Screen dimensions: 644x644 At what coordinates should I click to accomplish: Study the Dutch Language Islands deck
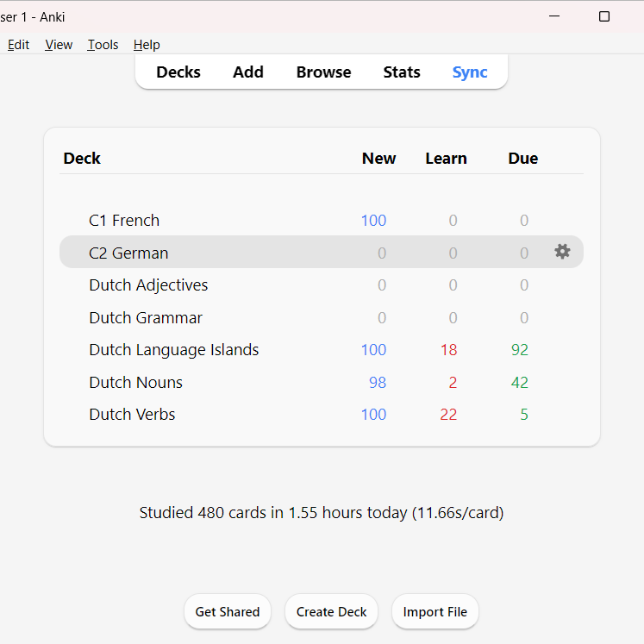[173, 350]
